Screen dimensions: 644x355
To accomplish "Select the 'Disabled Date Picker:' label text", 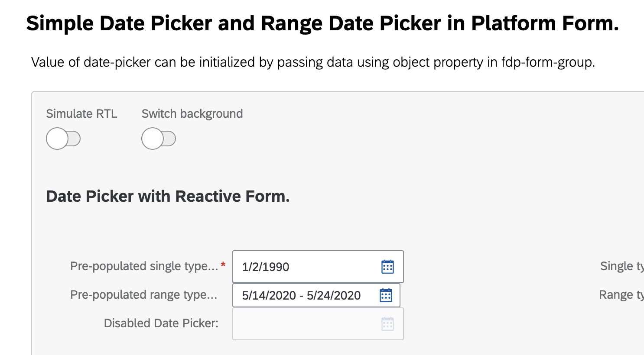I will (x=161, y=323).
